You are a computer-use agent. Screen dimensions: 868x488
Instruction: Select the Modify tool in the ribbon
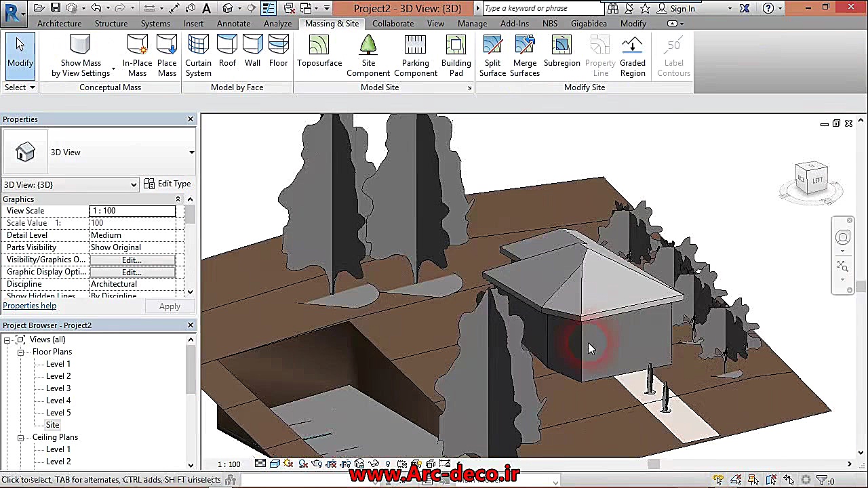(x=20, y=56)
